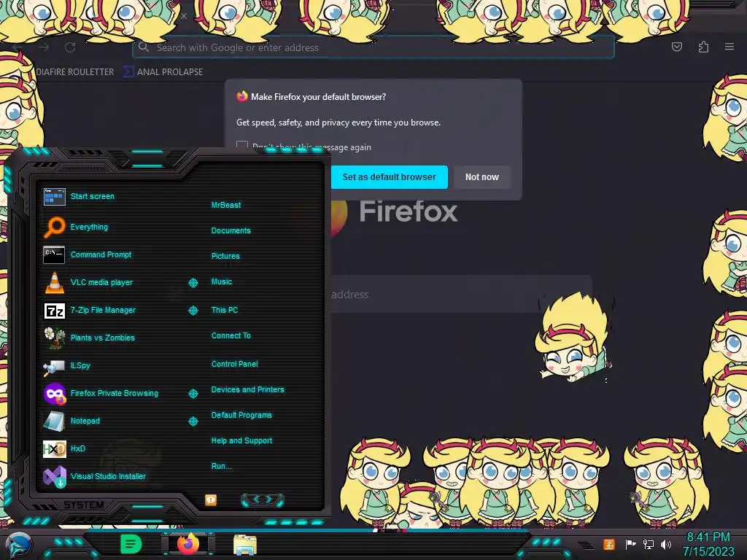Open volume control in tray
This screenshot has height=560, width=747.
click(666, 544)
